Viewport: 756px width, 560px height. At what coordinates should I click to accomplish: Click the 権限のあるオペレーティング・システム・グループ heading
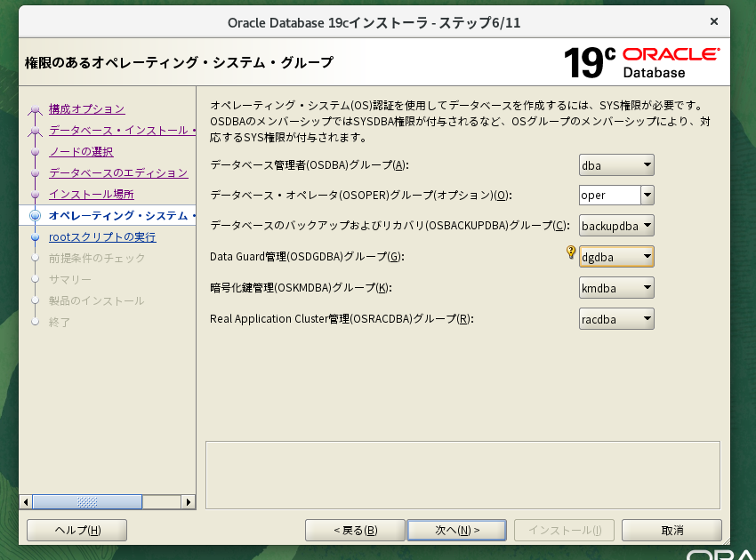[179, 62]
